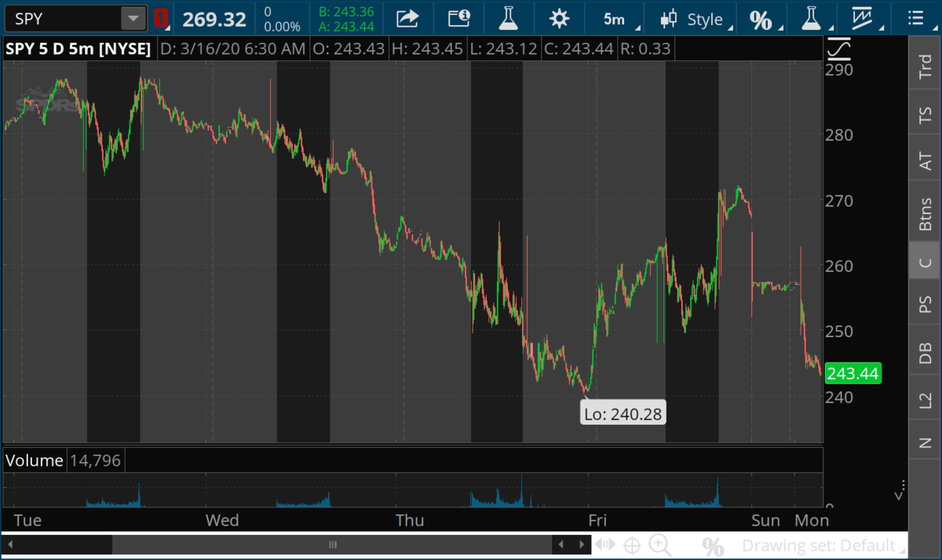Open the Btns sidebar tab
The height and width of the screenshot is (560, 942).
tap(926, 213)
